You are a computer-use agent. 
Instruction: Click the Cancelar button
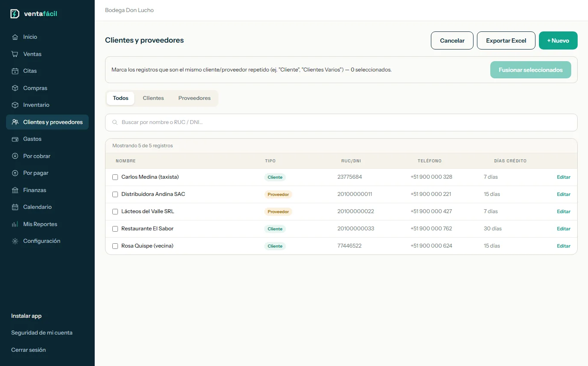[452, 40]
